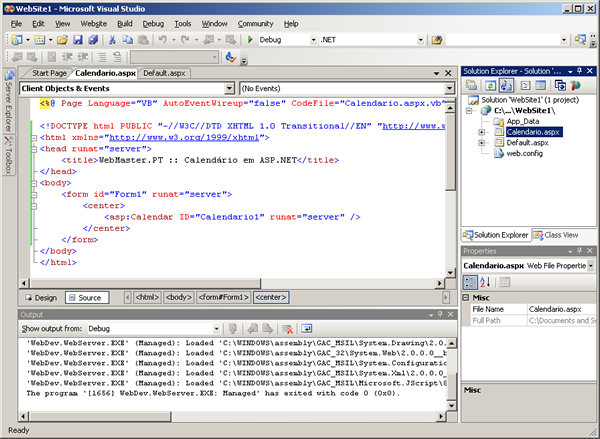Switch to the Start Page tab
Image resolution: width=600 pixels, height=439 pixels.
pos(49,73)
